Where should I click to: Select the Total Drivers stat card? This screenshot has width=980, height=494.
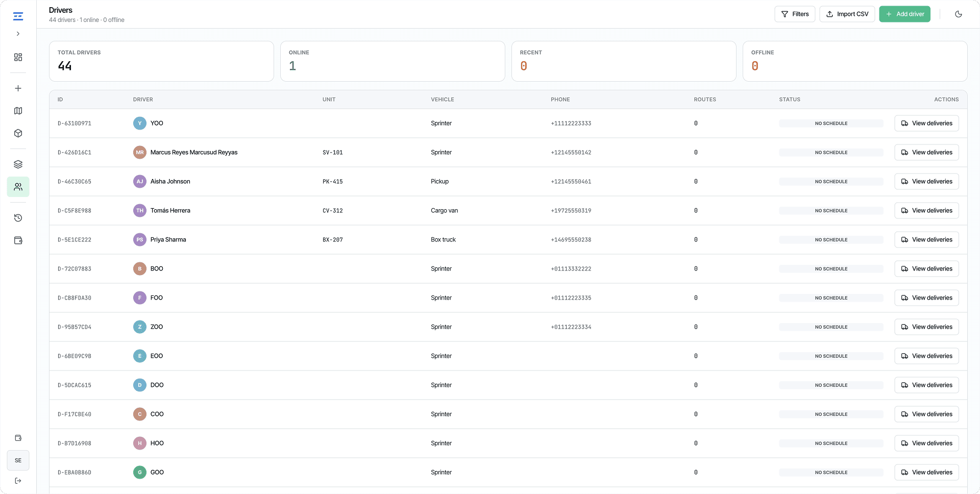point(161,61)
